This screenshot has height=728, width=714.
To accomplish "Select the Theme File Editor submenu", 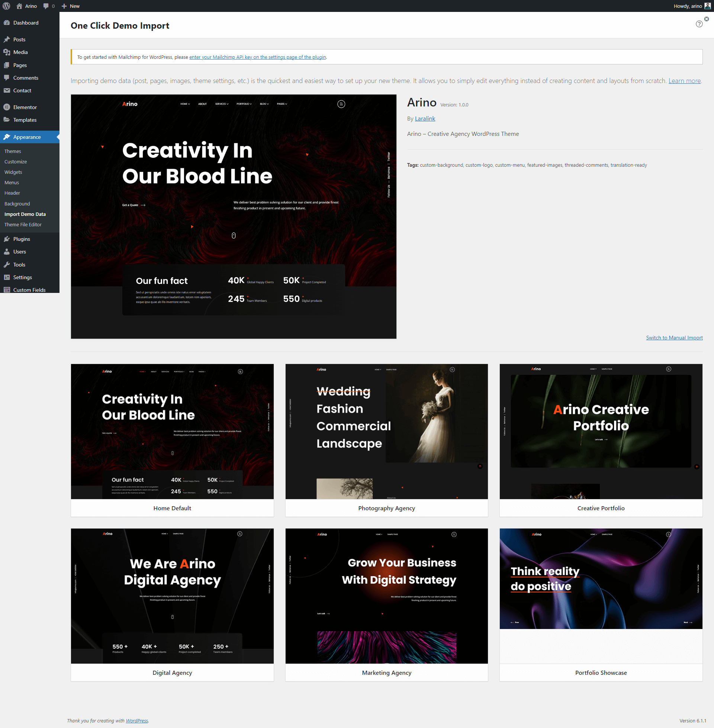I will pos(23,225).
